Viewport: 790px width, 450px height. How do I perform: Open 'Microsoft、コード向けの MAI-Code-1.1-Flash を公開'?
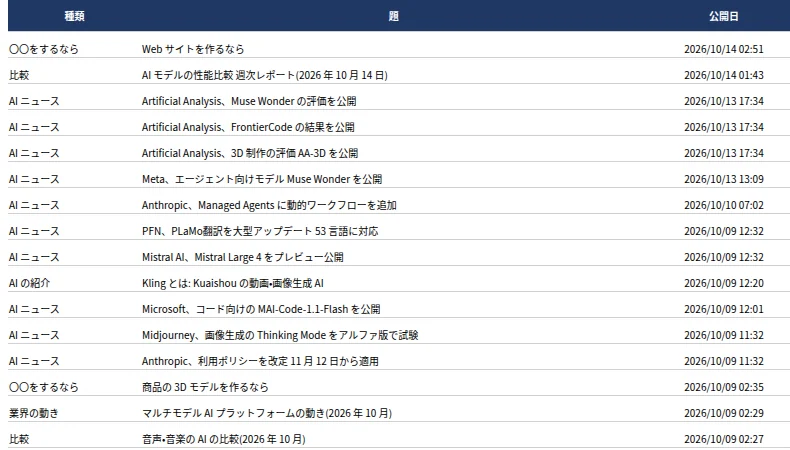coord(261,309)
